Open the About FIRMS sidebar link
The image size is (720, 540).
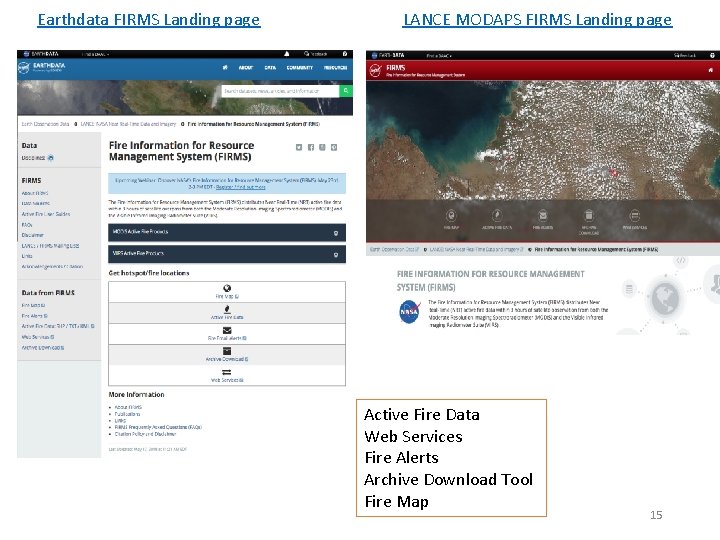pos(35,193)
